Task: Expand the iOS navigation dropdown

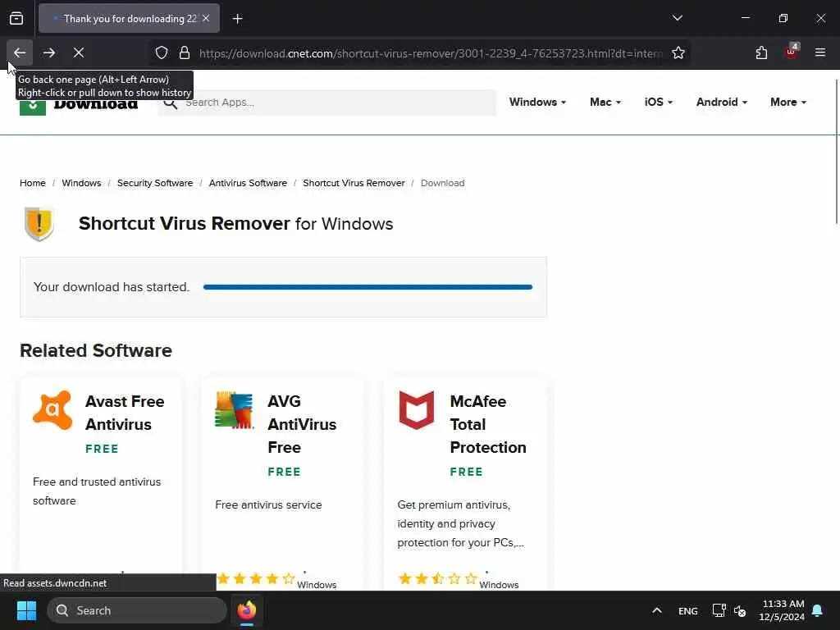Action: [659, 102]
